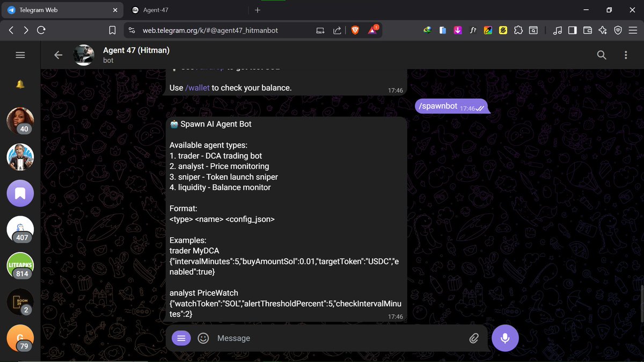The width and height of the screenshot is (644, 362).
Task: Search within the Agent 47 chat
Action: coord(602,55)
